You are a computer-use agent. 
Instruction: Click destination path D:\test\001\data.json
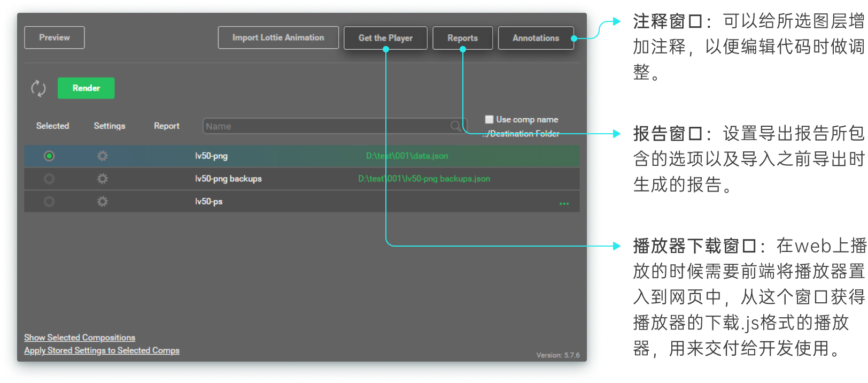[407, 156]
